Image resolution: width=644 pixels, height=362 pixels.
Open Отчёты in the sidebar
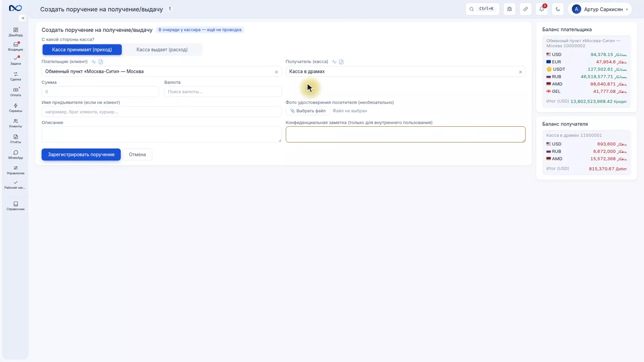[x=16, y=139]
